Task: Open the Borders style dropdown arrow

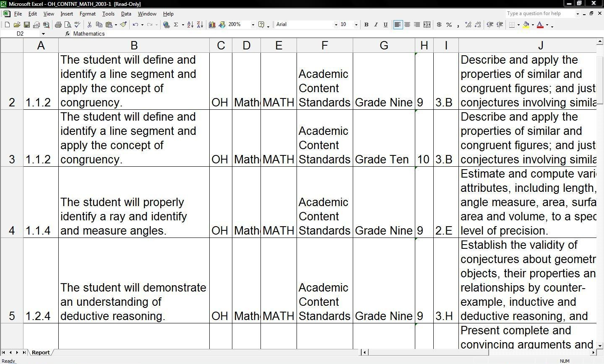Action: tap(518, 25)
